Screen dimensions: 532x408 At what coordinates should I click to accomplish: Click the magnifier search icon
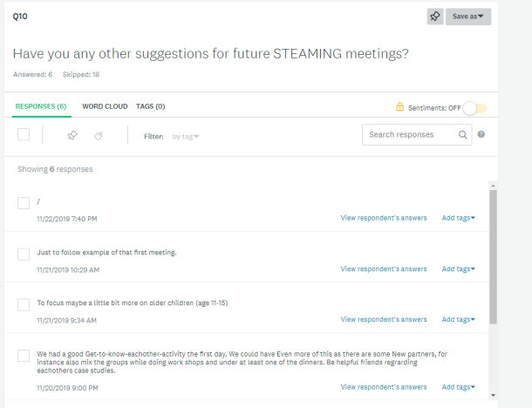[463, 134]
